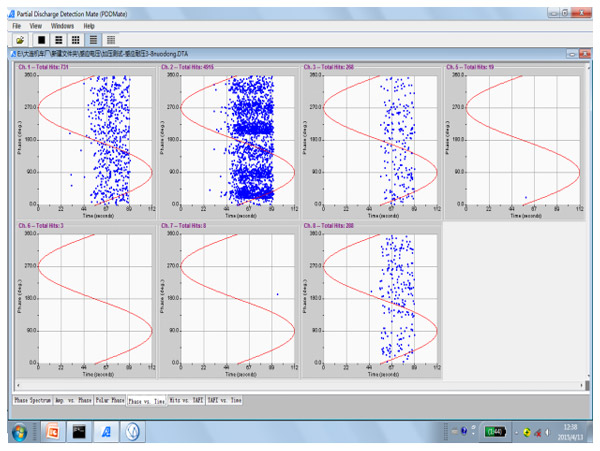Click the Ch. 7 Total Hits plot
Image resolution: width=600 pixels, height=451 pixels.
238,299
